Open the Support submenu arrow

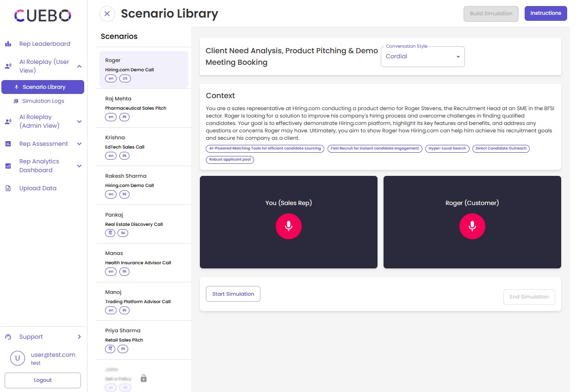pos(79,337)
